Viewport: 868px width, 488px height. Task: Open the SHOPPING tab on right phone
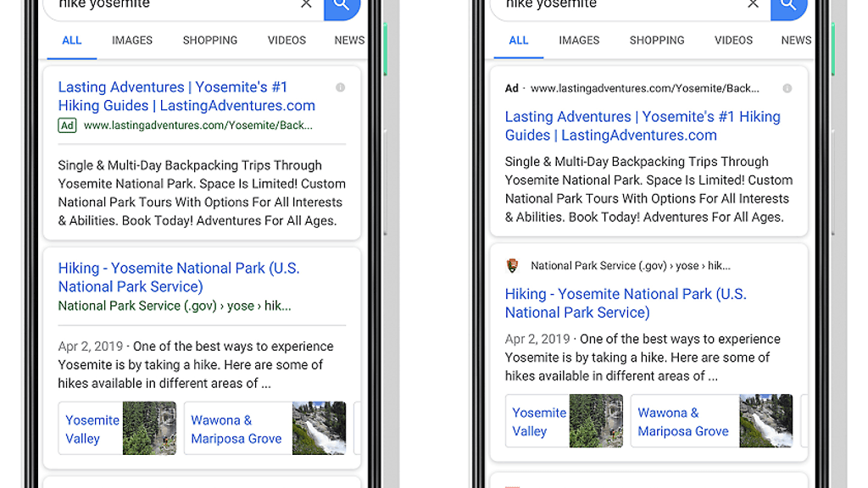point(656,40)
